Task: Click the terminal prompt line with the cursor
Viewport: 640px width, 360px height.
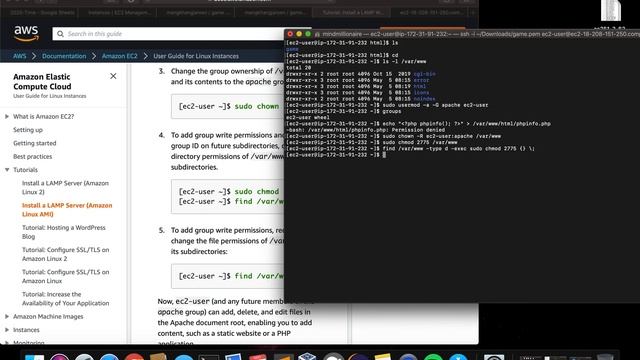Action: point(336,155)
